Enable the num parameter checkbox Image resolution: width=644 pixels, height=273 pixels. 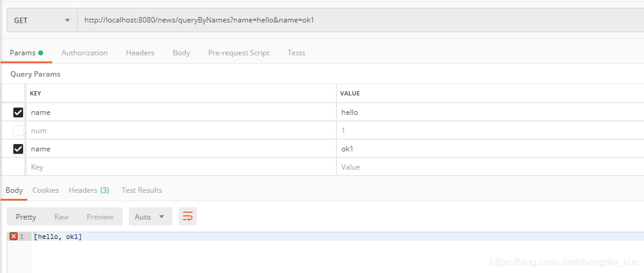(x=18, y=131)
